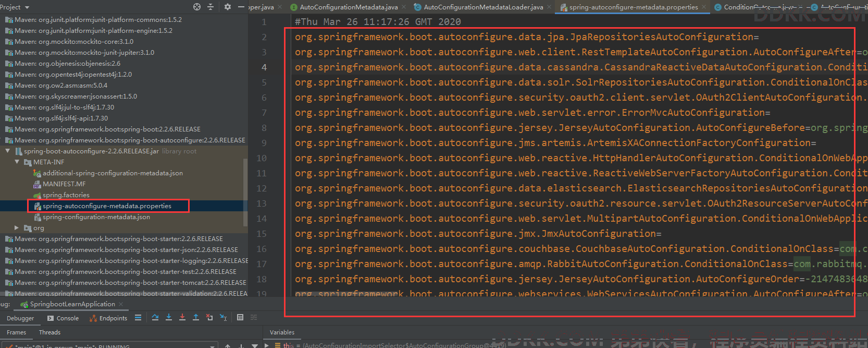The image size is (868, 348).
Task: Select MANIFEST.MF in project tree
Action: [64, 184]
